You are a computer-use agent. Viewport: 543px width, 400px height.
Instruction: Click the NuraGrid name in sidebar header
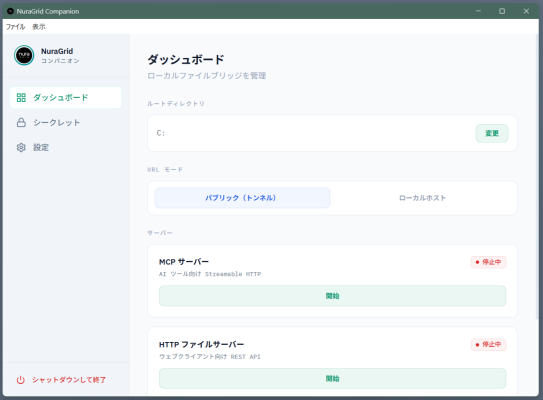(57, 51)
